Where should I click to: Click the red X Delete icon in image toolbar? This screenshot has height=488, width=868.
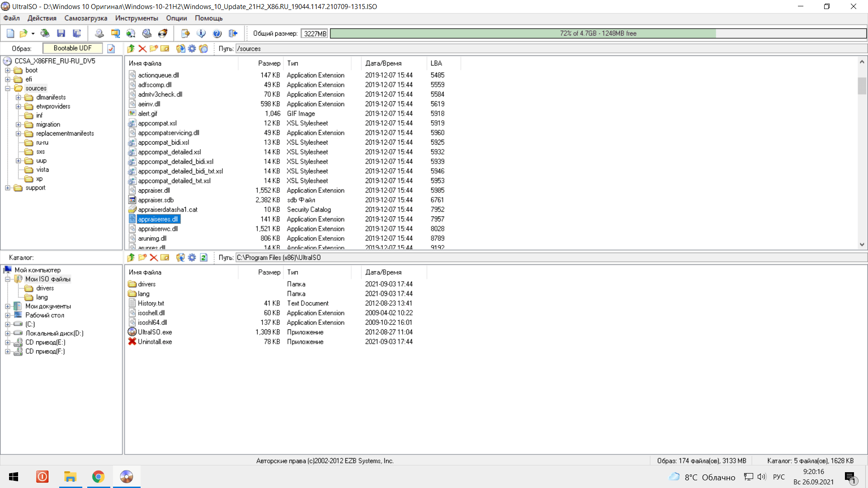[142, 48]
